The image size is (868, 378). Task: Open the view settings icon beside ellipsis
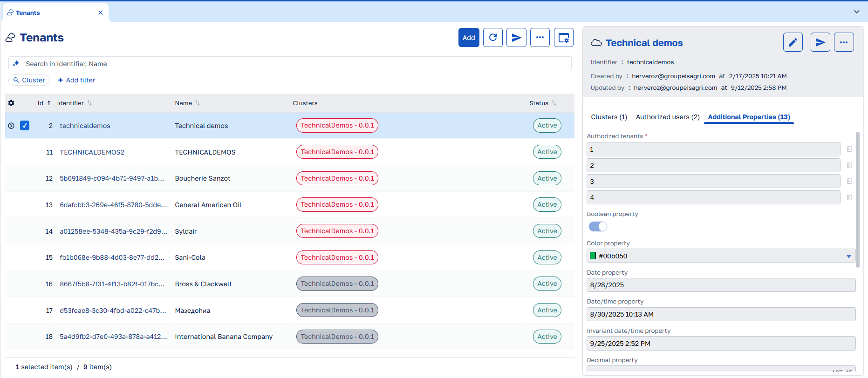coord(564,38)
